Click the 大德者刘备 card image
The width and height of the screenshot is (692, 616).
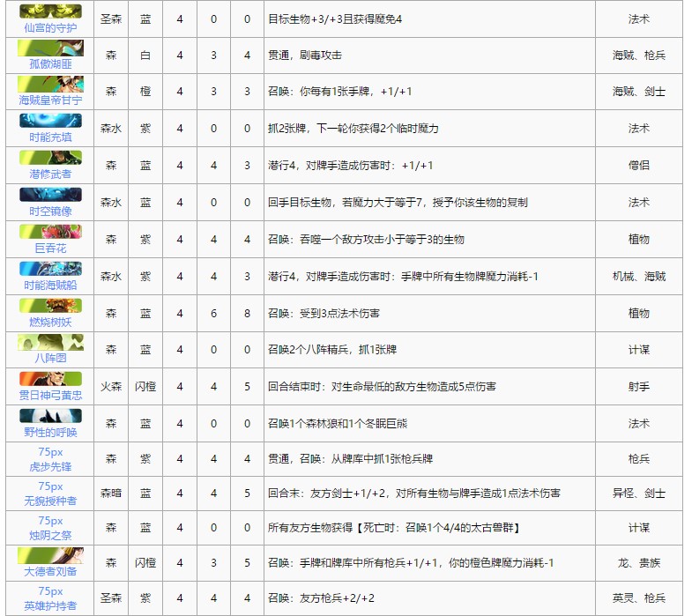(x=50, y=555)
